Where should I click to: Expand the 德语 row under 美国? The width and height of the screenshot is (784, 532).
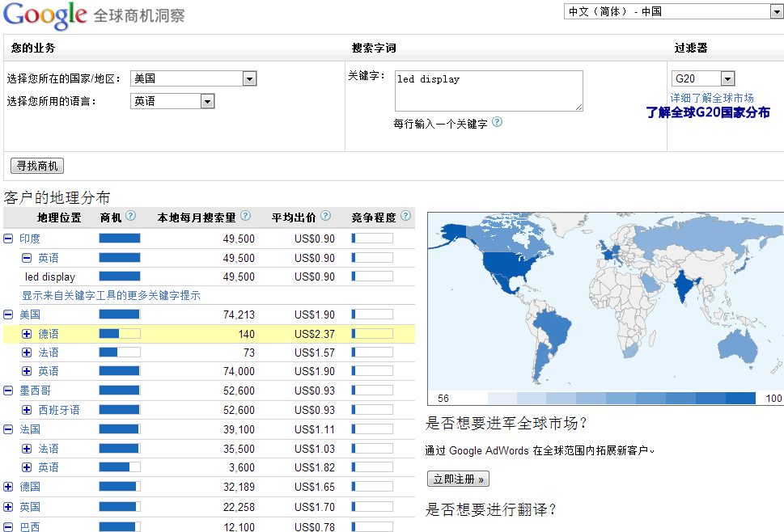click(x=27, y=334)
